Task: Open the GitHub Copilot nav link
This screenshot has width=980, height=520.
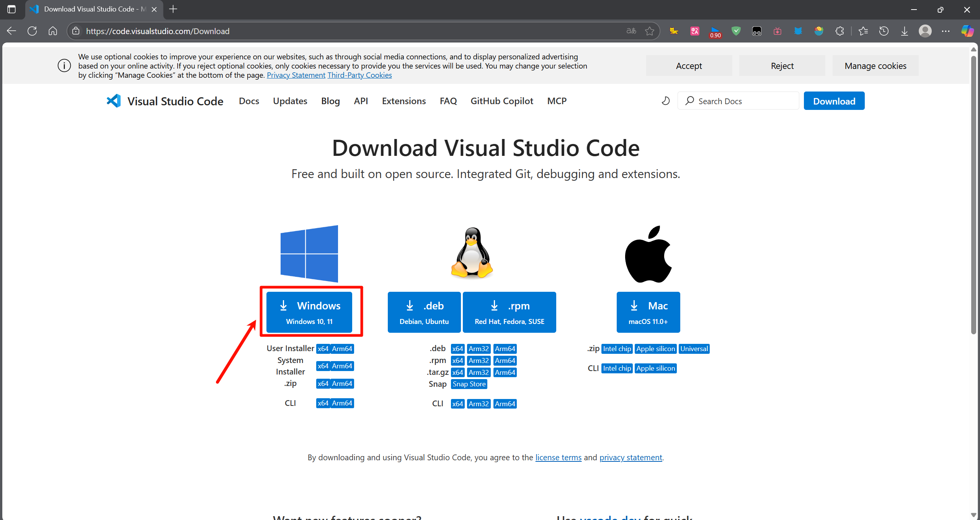Action: point(502,101)
